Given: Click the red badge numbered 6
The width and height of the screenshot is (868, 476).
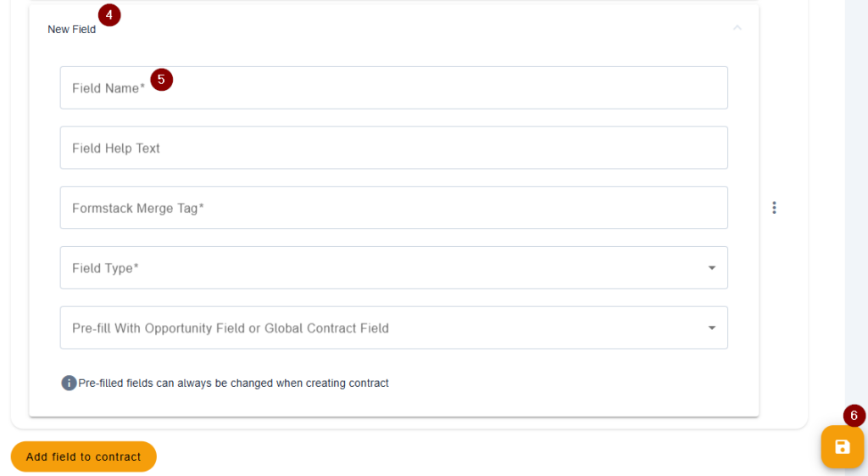Looking at the screenshot, I should pyautogui.click(x=854, y=416).
